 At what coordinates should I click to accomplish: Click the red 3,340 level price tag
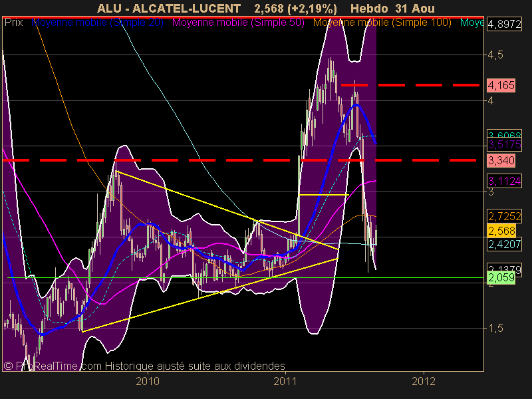click(x=501, y=160)
